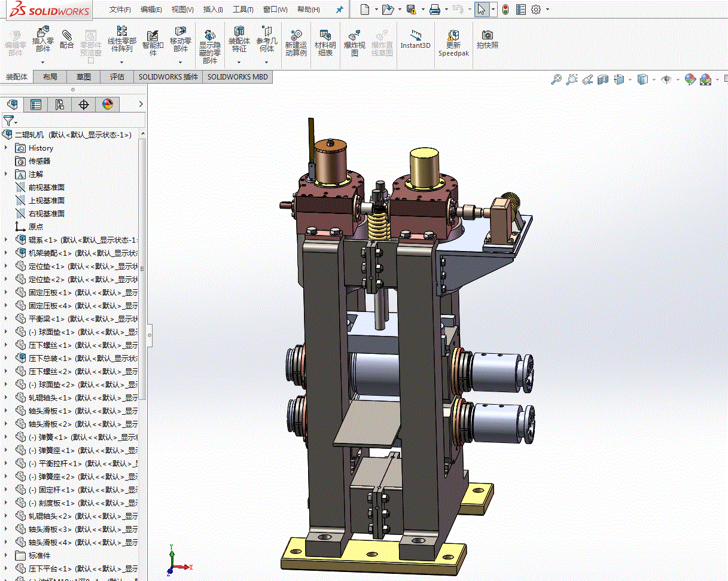
Task: Open the 工具(T) menu
Action: click(x=242, y=10)
